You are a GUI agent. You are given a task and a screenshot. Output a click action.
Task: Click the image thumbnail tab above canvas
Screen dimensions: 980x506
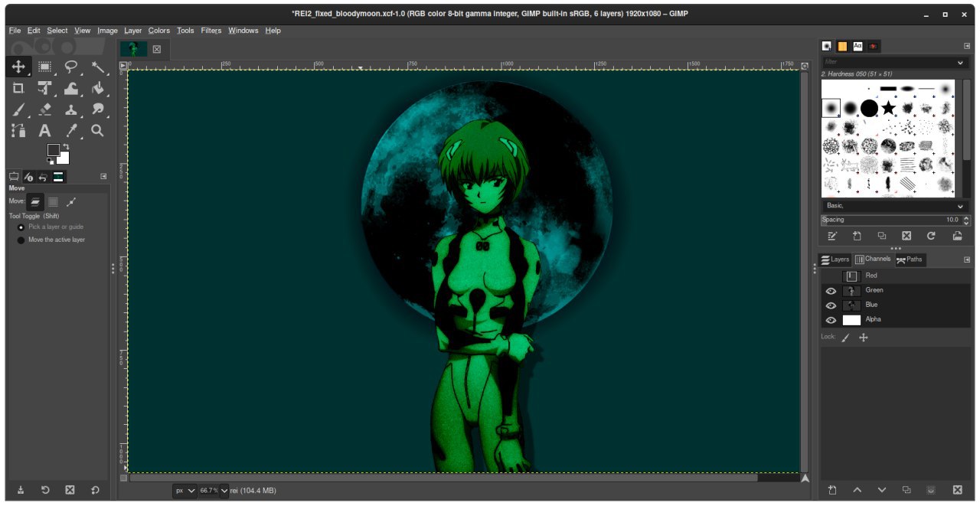click(133, 49)
